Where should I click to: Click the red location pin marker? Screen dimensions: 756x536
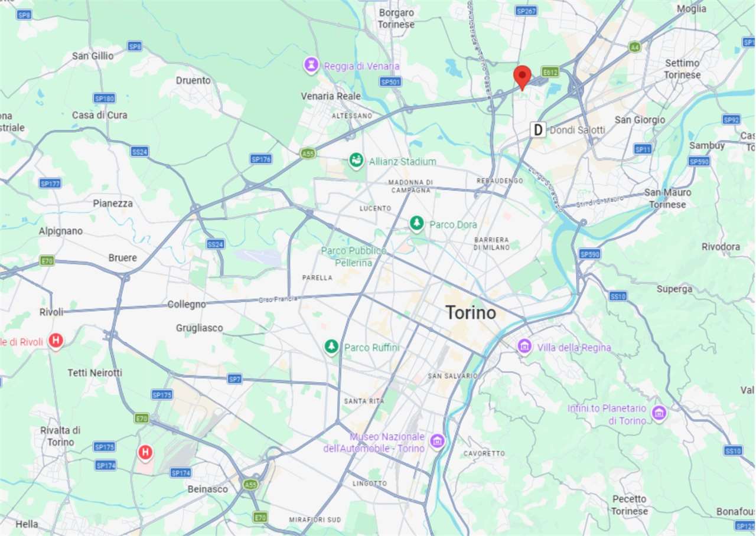pos(522,77)
